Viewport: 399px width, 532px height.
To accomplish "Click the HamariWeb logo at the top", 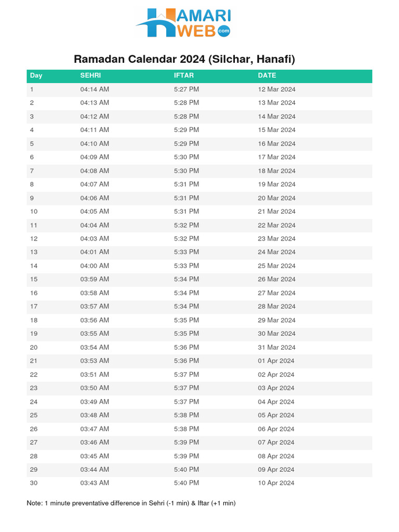I will (x=183, y=23).
